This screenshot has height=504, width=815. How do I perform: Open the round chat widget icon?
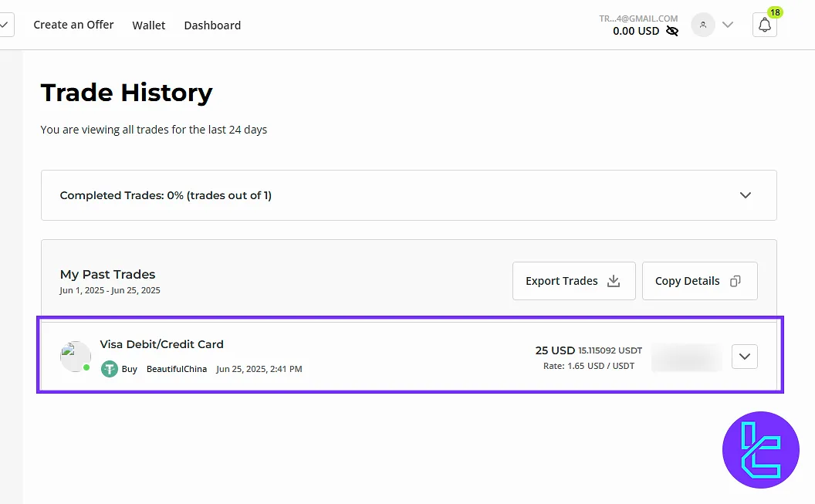pos(760,450)
